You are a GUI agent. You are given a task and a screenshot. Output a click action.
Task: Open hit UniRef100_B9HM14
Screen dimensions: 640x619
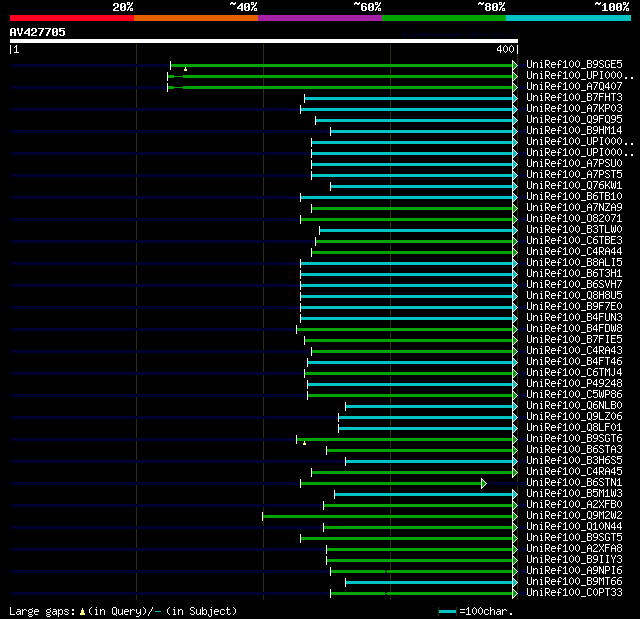[x=574, y=131]
